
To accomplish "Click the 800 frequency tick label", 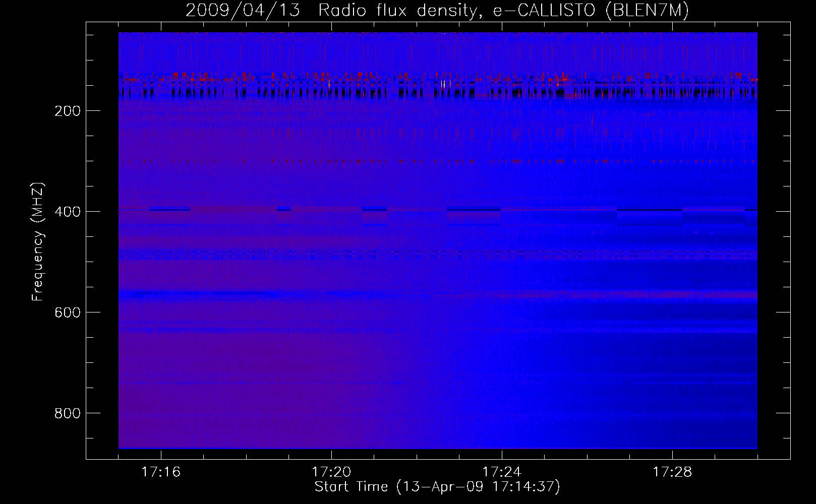I will [x=67, y=413].
